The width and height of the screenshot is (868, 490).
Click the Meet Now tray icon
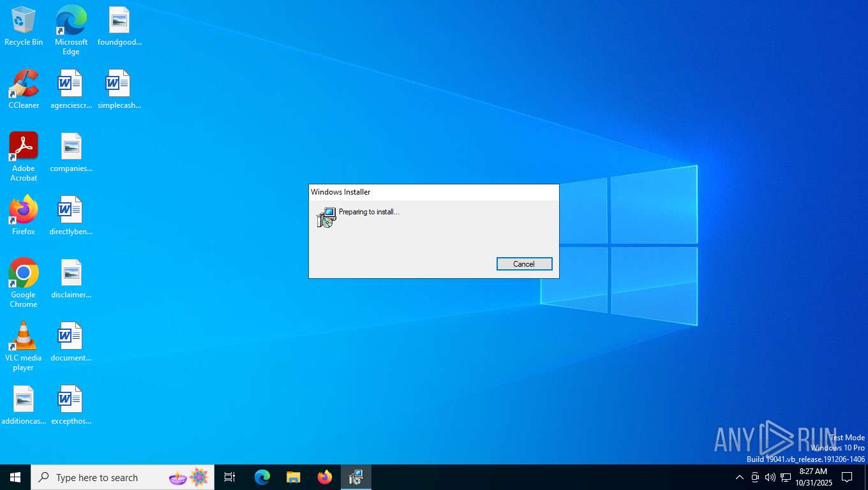(755, 477)
